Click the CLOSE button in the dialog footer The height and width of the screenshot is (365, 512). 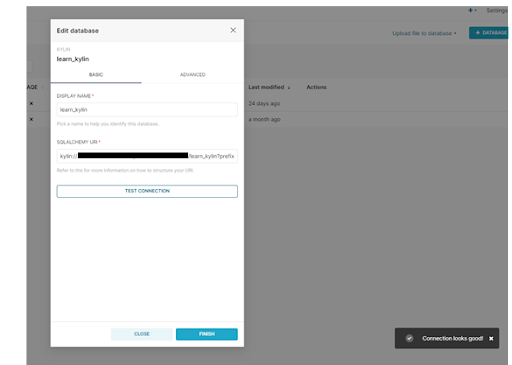click(x=142, y=334)
